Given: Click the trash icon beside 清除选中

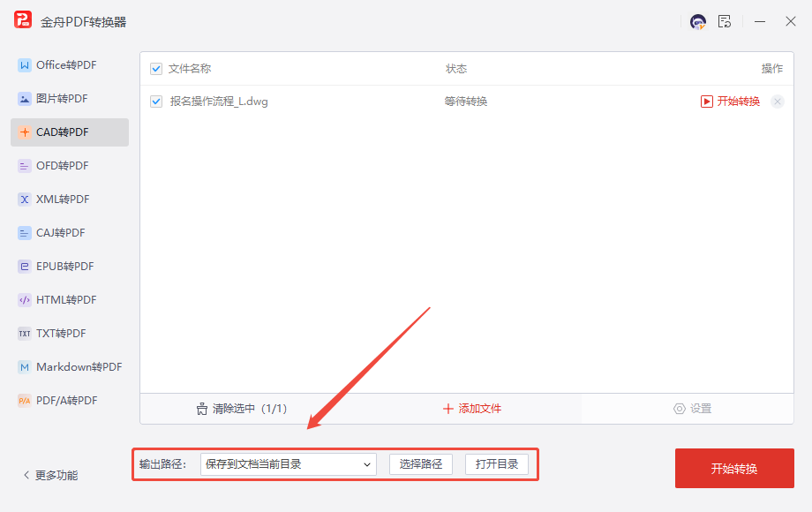Looking at the screenshot, I should coord(202,409).
